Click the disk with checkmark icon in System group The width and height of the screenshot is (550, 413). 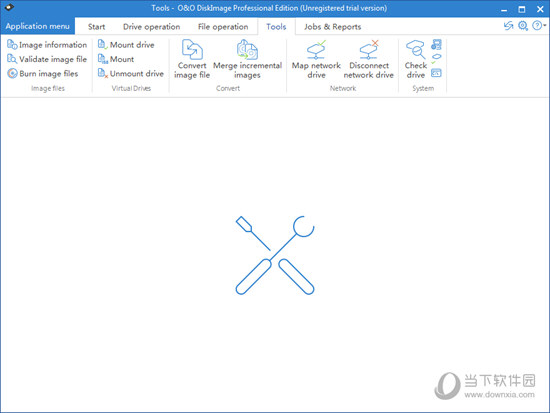[436, 59]
